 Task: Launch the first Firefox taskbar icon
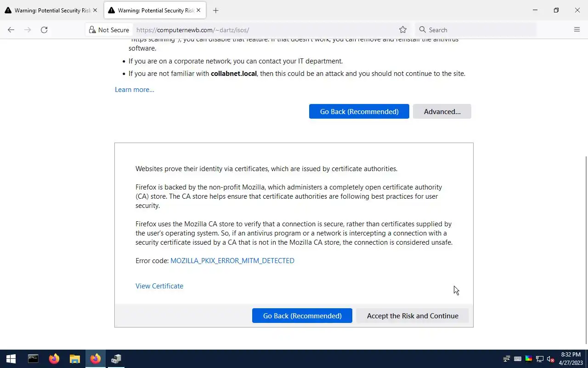[x=54, y=359]
